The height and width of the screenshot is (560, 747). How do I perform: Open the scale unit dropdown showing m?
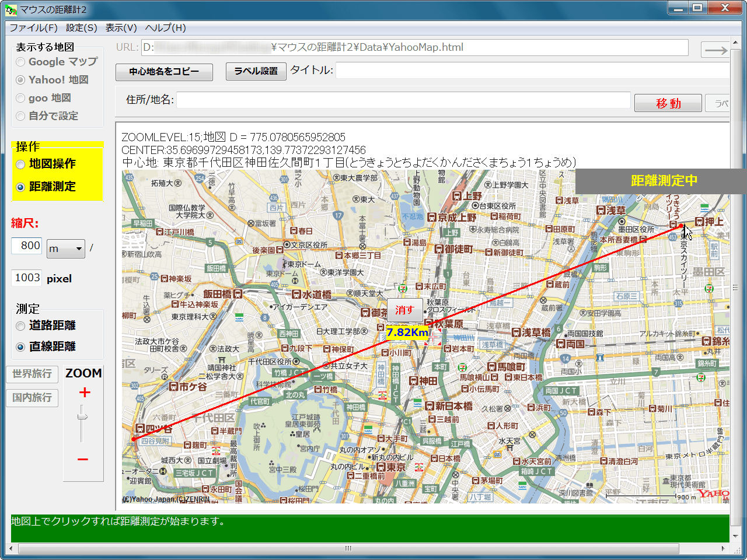(x=66, y=249)
